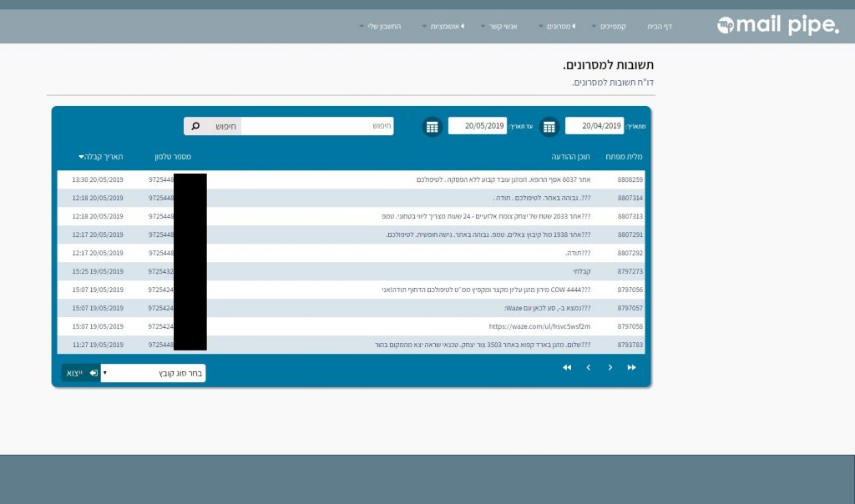Expand the החשבון שלי account menu
The height and width of the screenshot is (504, 855).
pyautogui.click(x=381, y=27)
